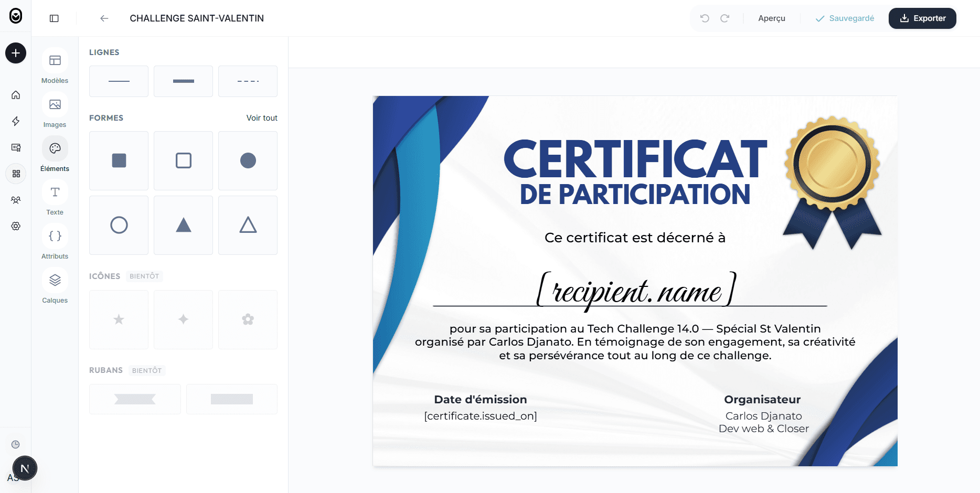Insert the dashed line element

(x=248, y=81)
